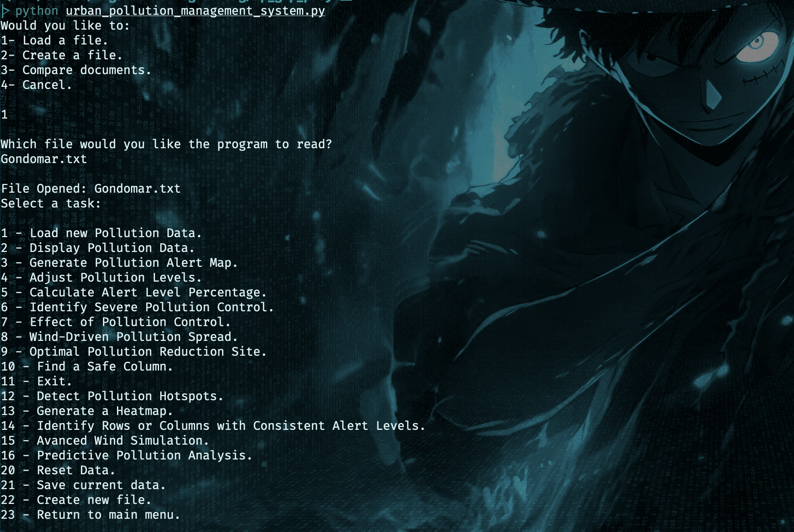Click 'Calculate Alert Level Percentage.' line

click(134, 292)
